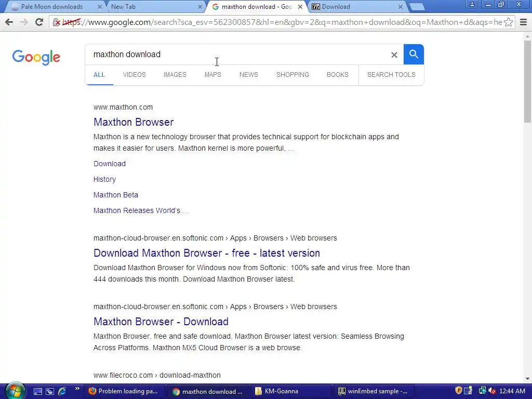This screenshot has width=532, height=399.
Task: Click the scrollbar down arrow
Action: (527, 379)
